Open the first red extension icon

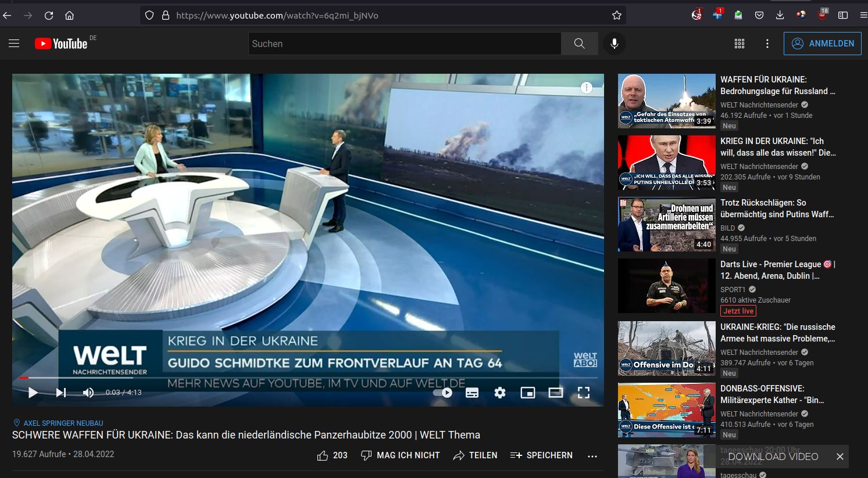pyautogui.click(x=696, y=15)
